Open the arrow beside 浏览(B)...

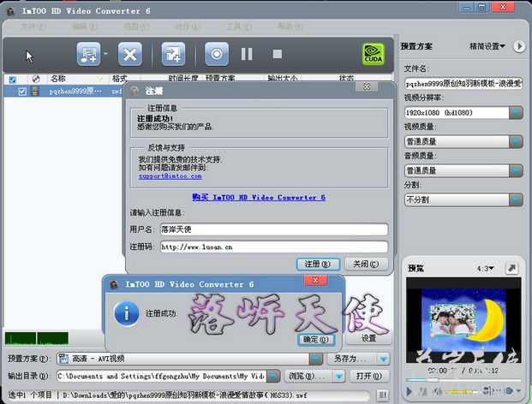[338, 377]
